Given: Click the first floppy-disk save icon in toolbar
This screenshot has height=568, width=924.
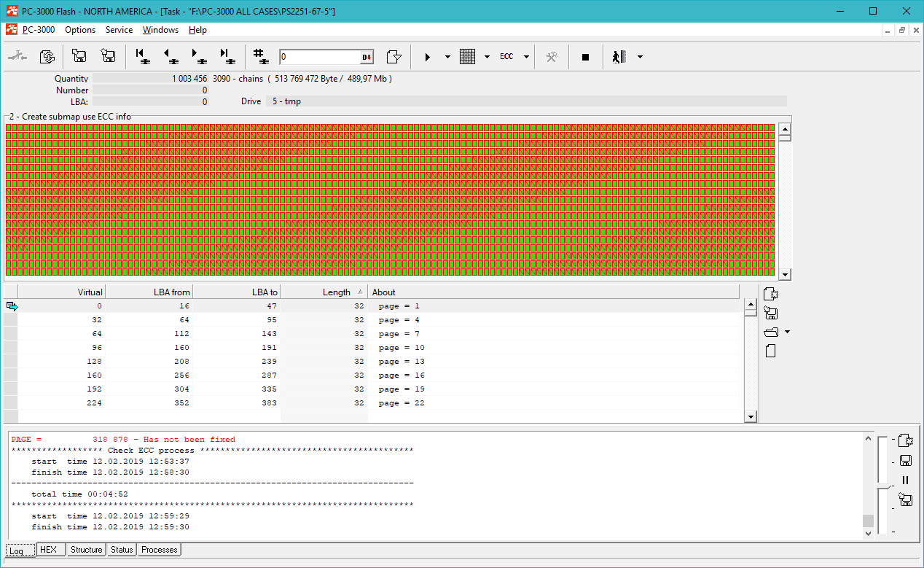Looking at the screenshot, I should [x=79, y=57].
